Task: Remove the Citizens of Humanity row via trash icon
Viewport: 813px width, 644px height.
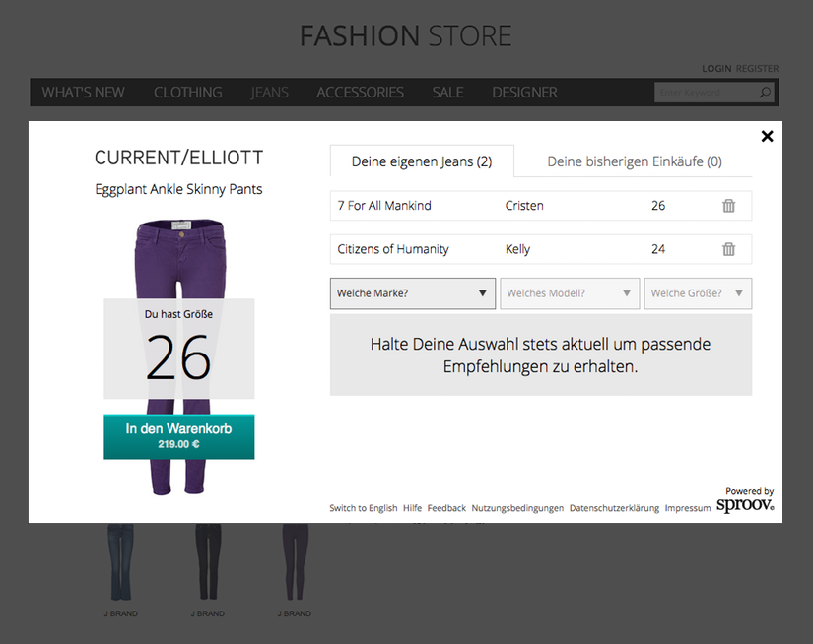Action: [728, 249]
